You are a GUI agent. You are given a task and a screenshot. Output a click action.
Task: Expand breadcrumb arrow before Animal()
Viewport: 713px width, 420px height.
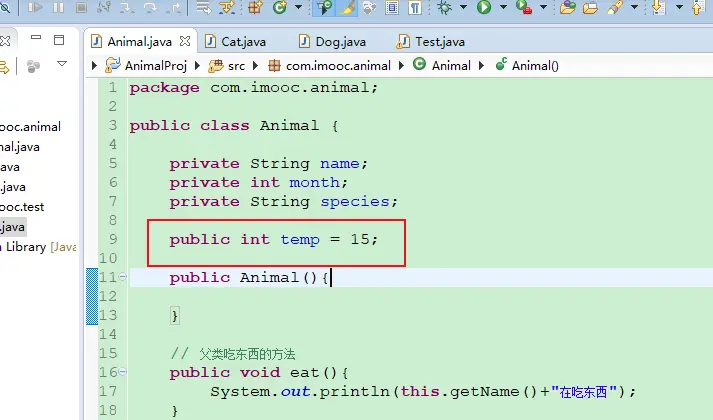481,65
